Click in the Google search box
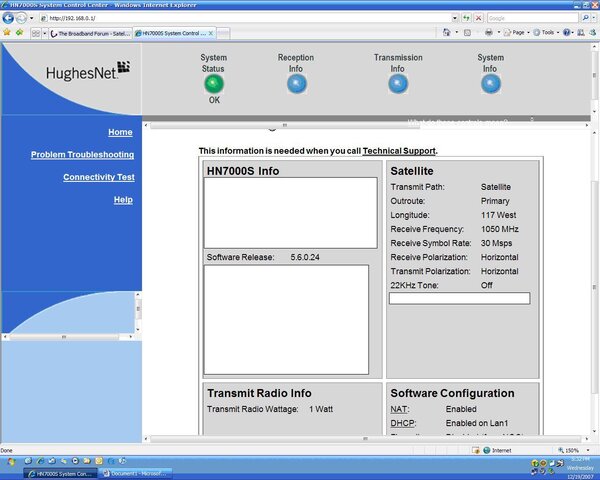The width and height of the screenshot is (600, 480). tap(533, 18)
